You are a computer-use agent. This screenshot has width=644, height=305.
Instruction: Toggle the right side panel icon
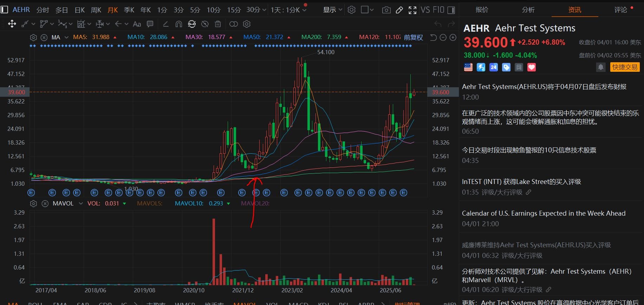tap(451, 10)
